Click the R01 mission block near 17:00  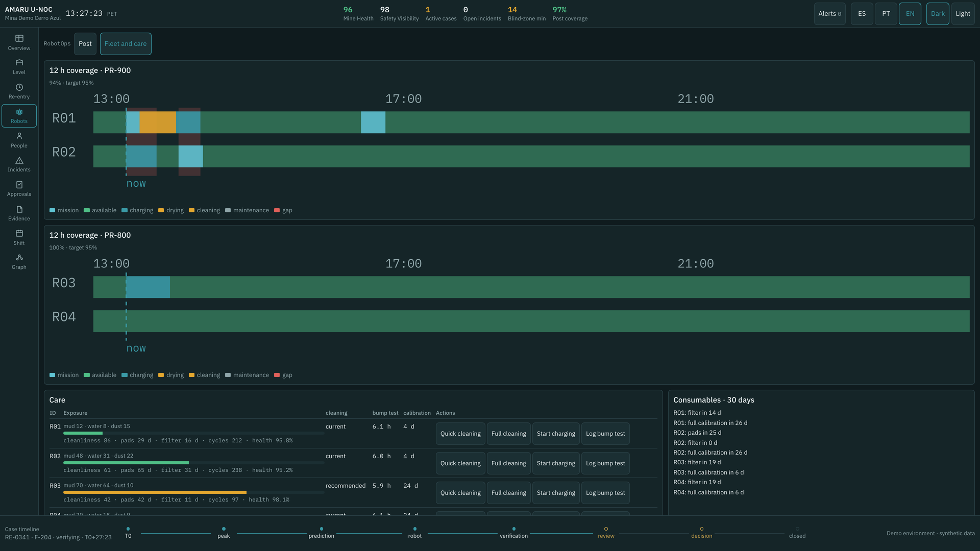[373, 122]
